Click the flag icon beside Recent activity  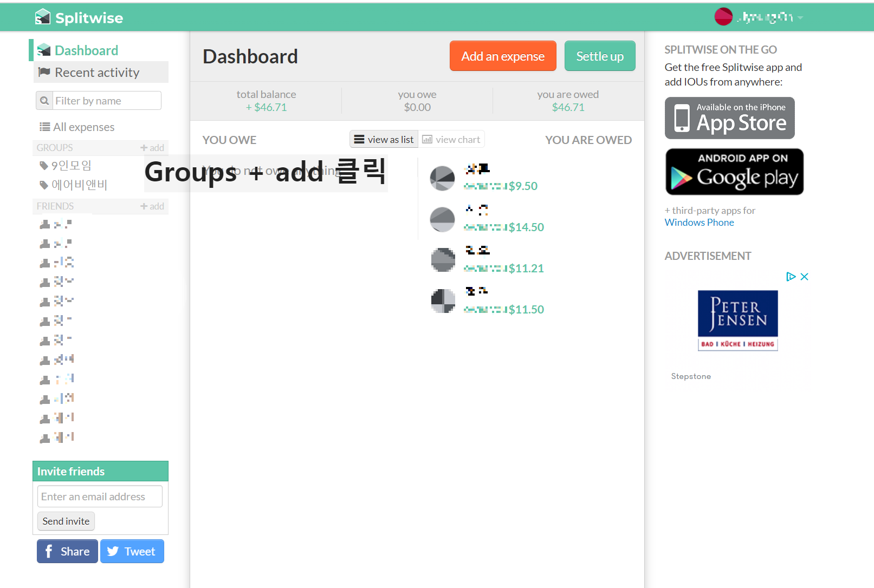tap(44, 72)
